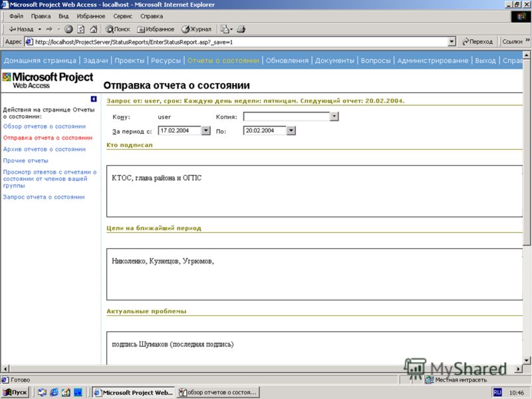Open the Вопросы navigation tab
The height and width of the screenshot is (399, 532).
click(x=376, y=61)
